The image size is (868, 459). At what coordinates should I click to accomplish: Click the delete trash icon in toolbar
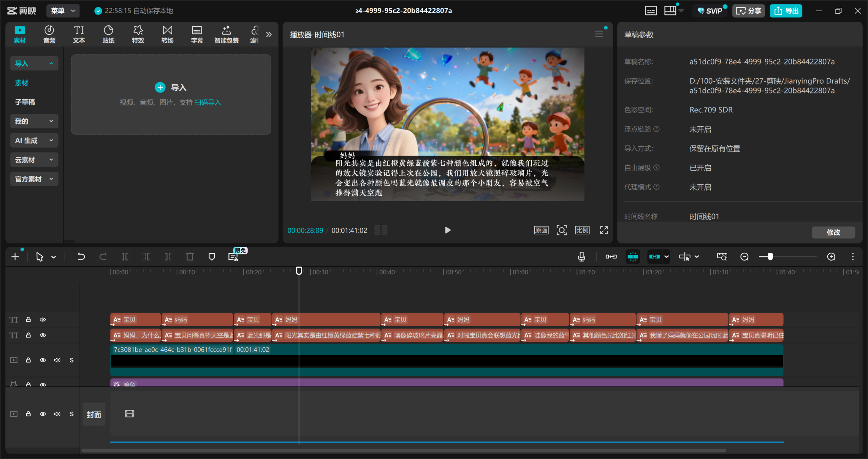190,256
